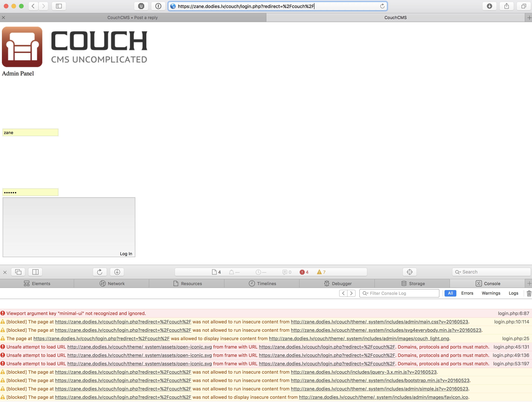Open source link login.php:53:197
The image size is (532, 403).
pyautogui.click(x=511, y=364)
